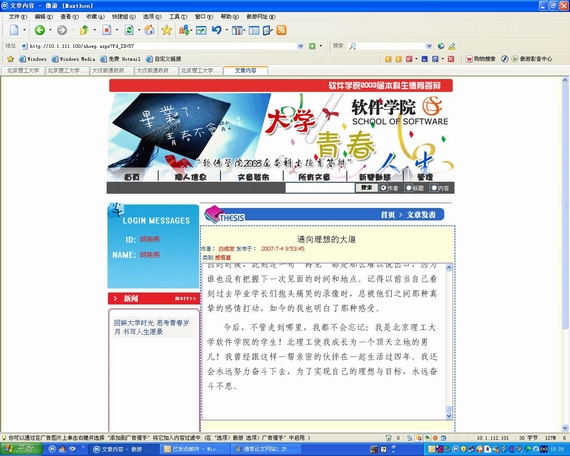Click the green Back arrow icon
The width and height of the screenshot is (570, 456).
click(40, 30)
